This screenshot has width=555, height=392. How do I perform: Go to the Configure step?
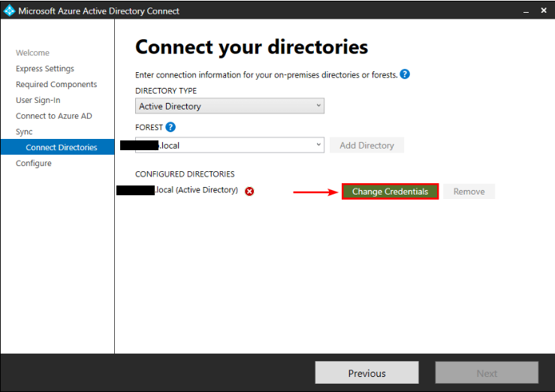coord(34,163)
